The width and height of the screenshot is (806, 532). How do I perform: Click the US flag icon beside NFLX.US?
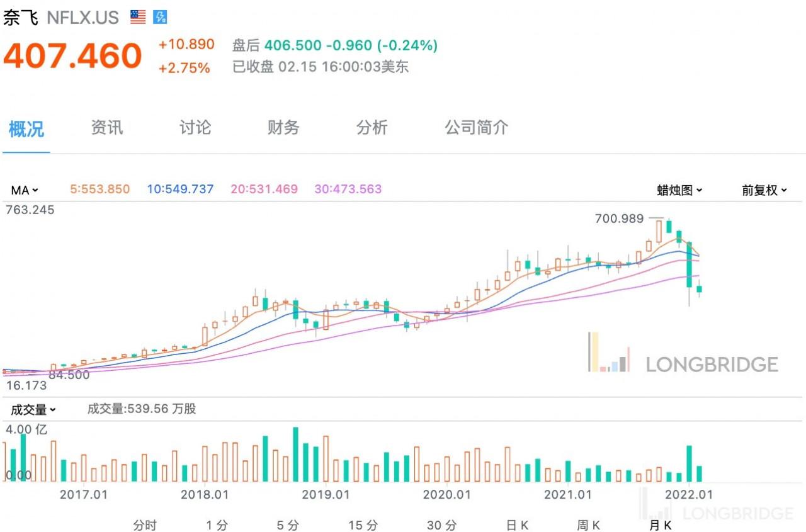click(x=138, y=17)
